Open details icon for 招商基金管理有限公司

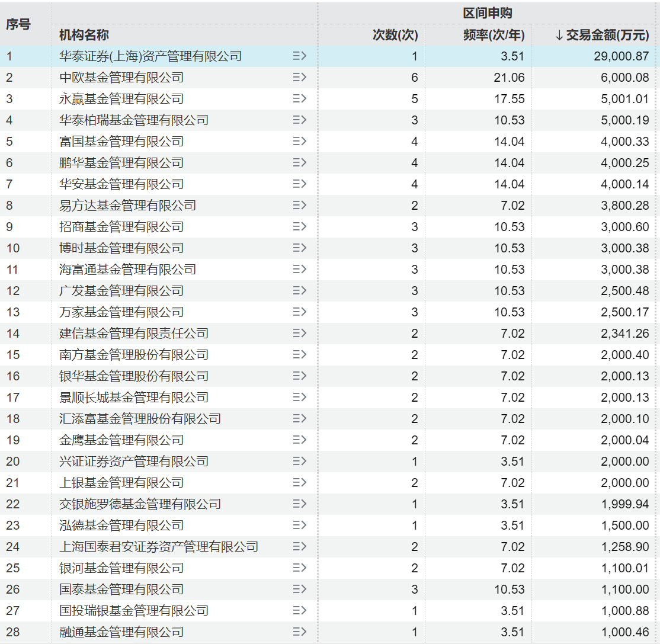[301, 226]
